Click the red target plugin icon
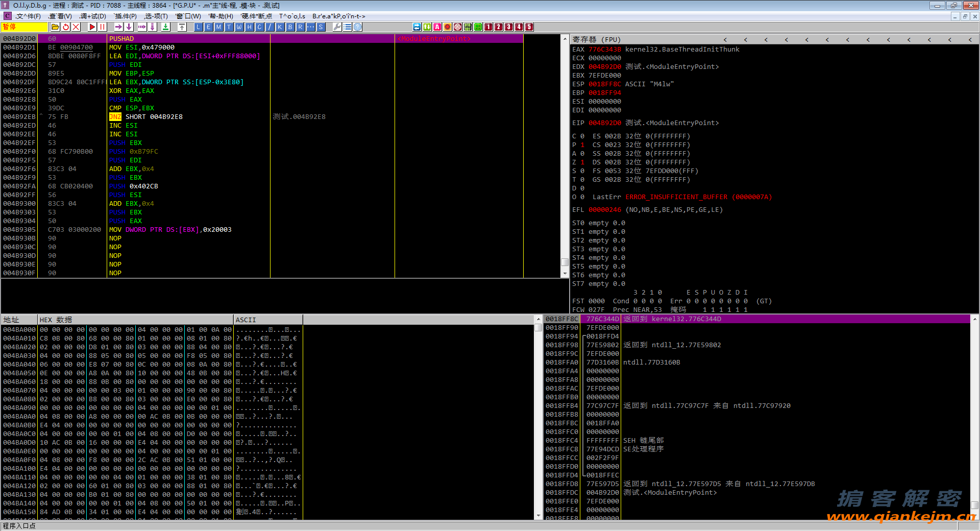 pyautogui.click(x=458, y=27)
